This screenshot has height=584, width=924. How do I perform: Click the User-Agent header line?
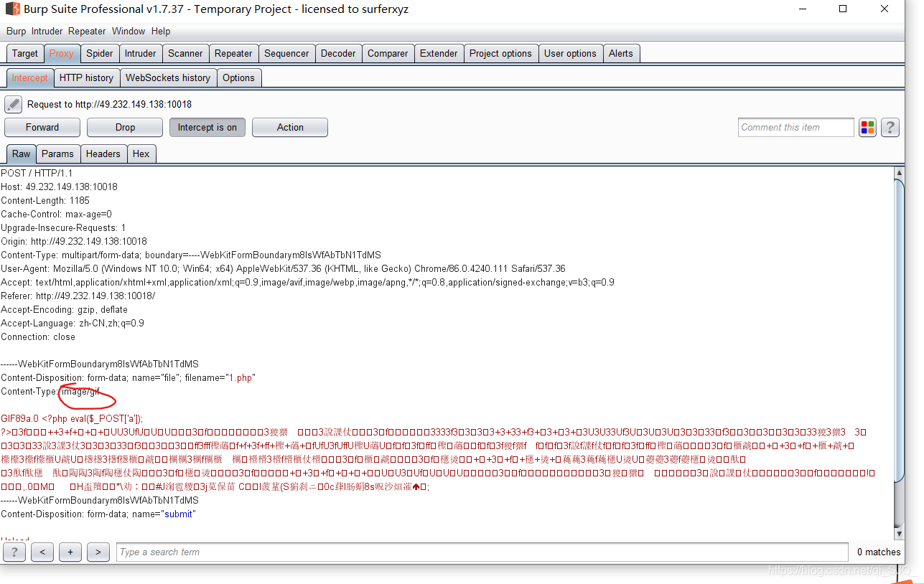tap(283, 268)
